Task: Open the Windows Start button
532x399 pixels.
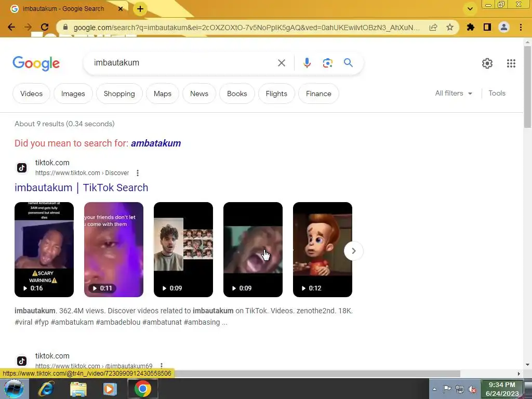Action: click(14, 389)
